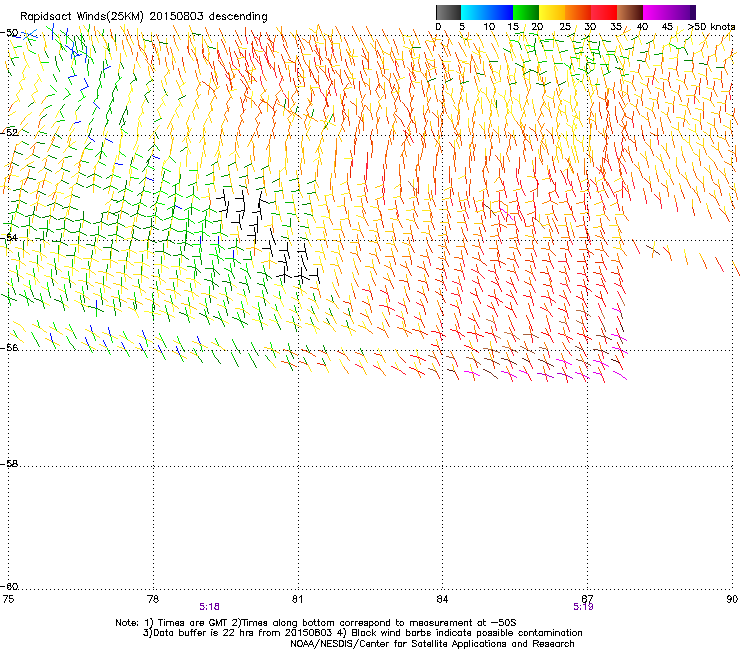
Task: Click the note 'Times are GMT'
Action: click(194, 623)
